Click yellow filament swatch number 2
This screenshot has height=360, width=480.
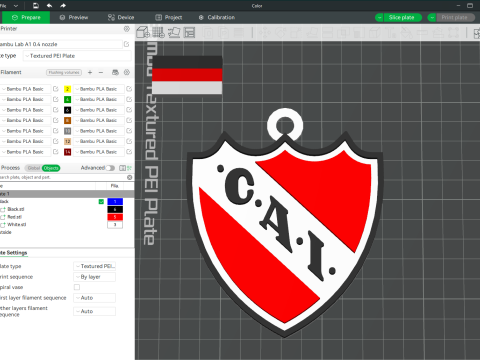[x=67, y=89]
